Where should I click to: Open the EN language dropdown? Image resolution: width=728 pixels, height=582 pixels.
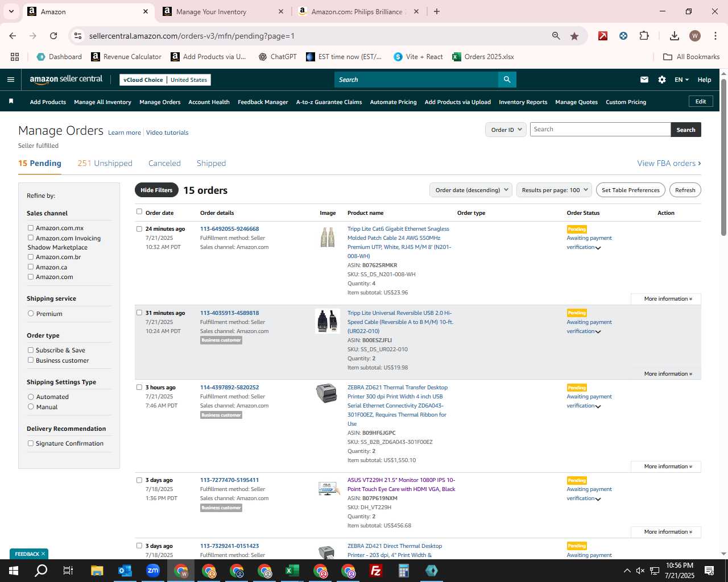tap(681, 80)
